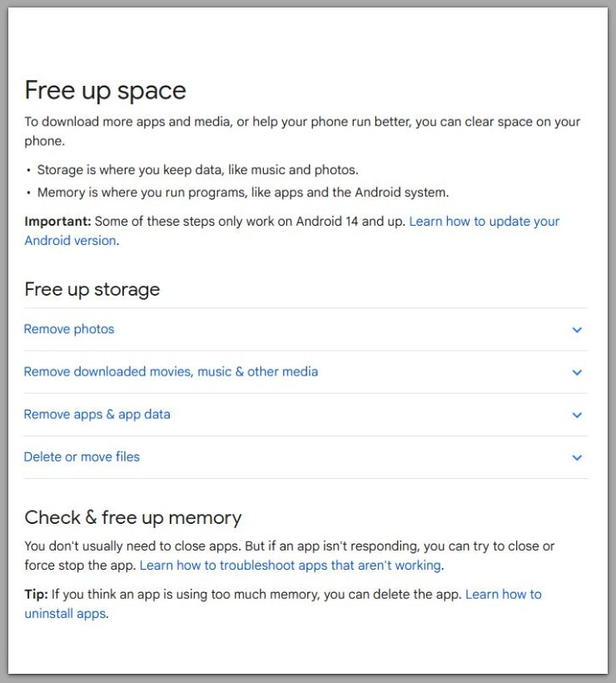Click chevron beside Remove apps & app data
The width and height of the screenshot is (616, 683).
click(577, 415)
